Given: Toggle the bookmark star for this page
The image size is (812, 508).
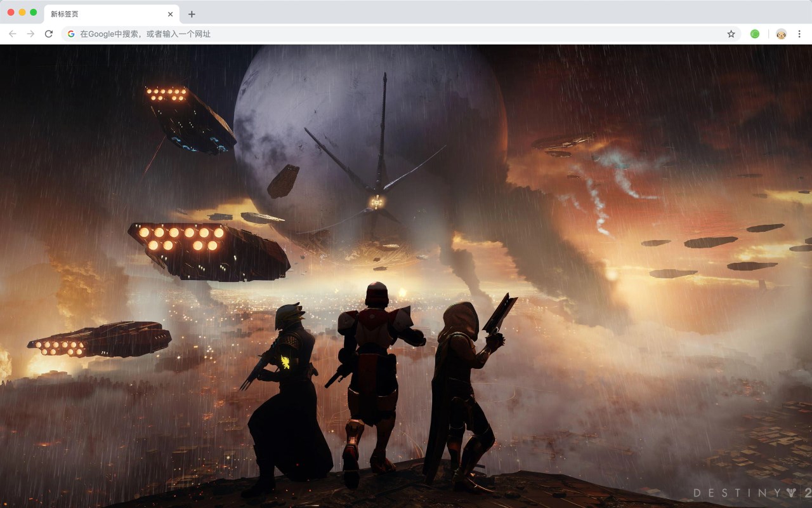Looking at the screenshot, I should click(731, 34).
